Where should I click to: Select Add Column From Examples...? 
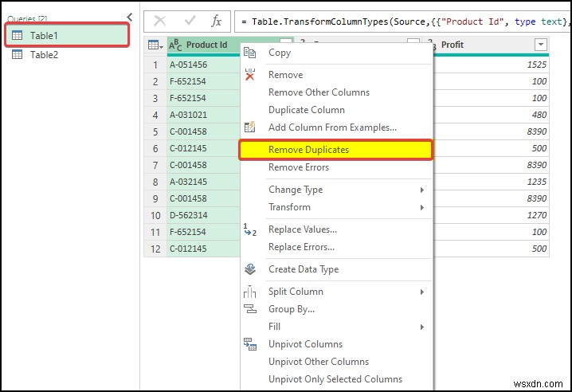point(332,127)
